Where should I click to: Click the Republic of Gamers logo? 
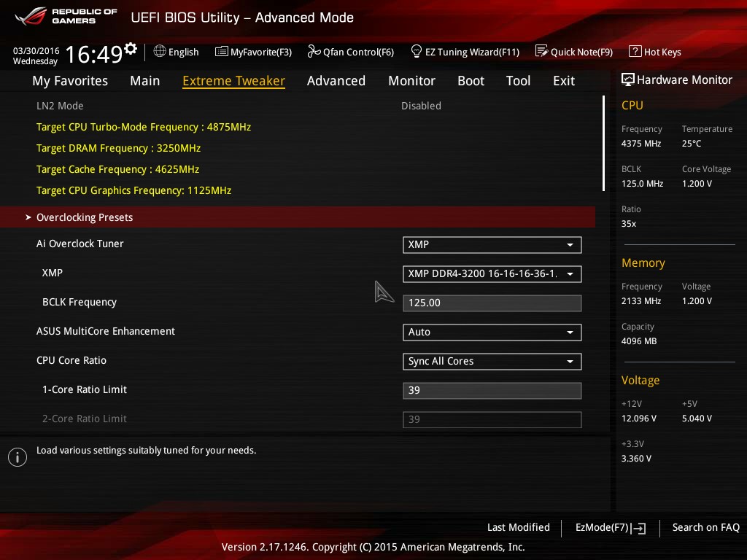click(x=66, y=16)
